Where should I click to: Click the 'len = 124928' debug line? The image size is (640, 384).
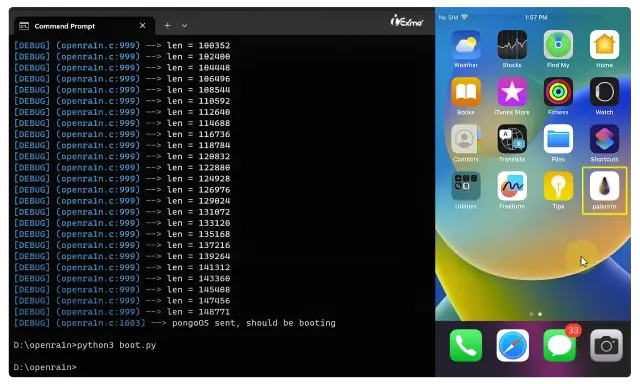pyautogui.click(x=122, y=178)
